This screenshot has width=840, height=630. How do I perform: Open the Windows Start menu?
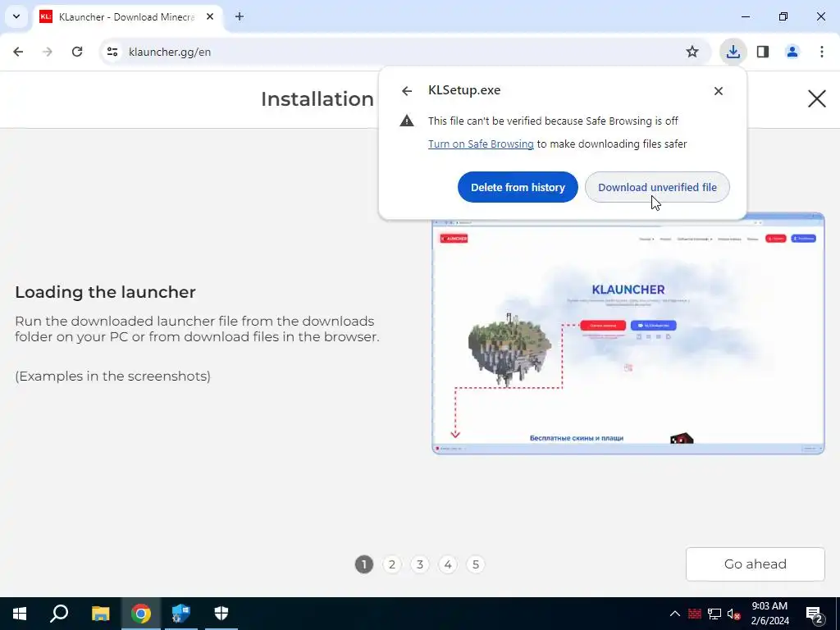[x=20, y=614]
